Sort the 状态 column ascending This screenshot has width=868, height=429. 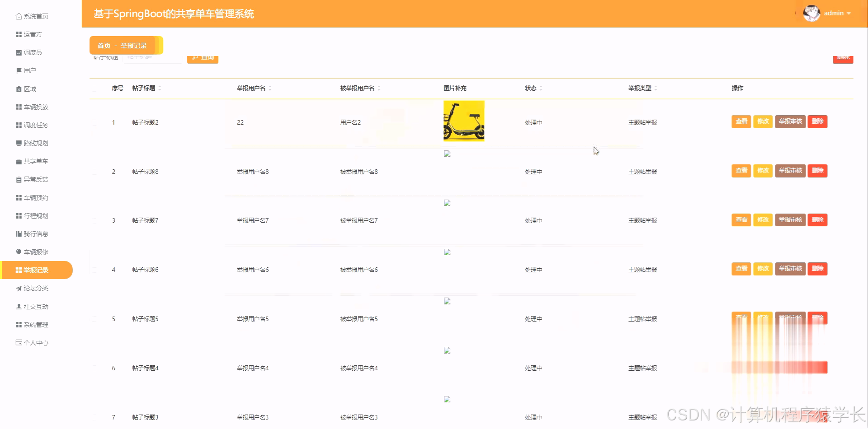tap(541, 86)
